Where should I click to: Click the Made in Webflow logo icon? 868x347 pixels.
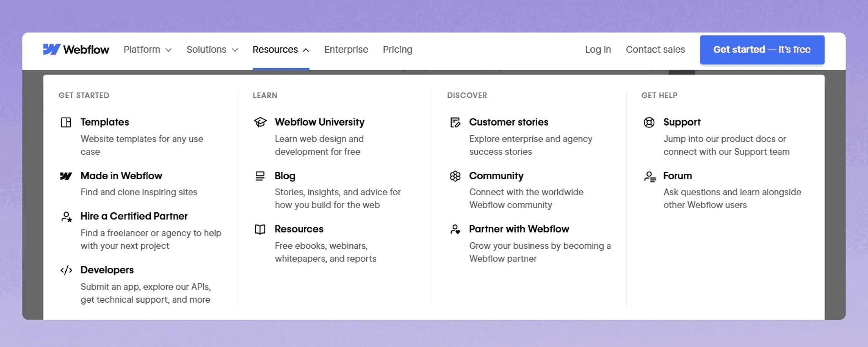(x=67, y=176)
